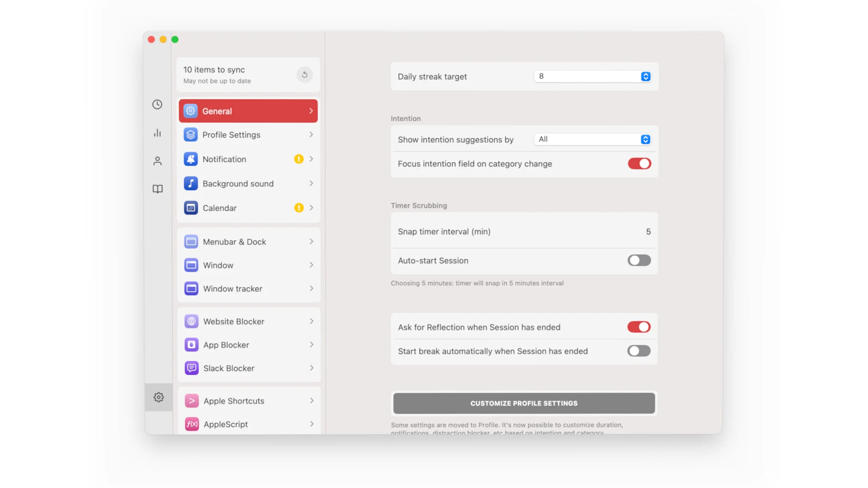Open the session history clock icon

[157, 104]
